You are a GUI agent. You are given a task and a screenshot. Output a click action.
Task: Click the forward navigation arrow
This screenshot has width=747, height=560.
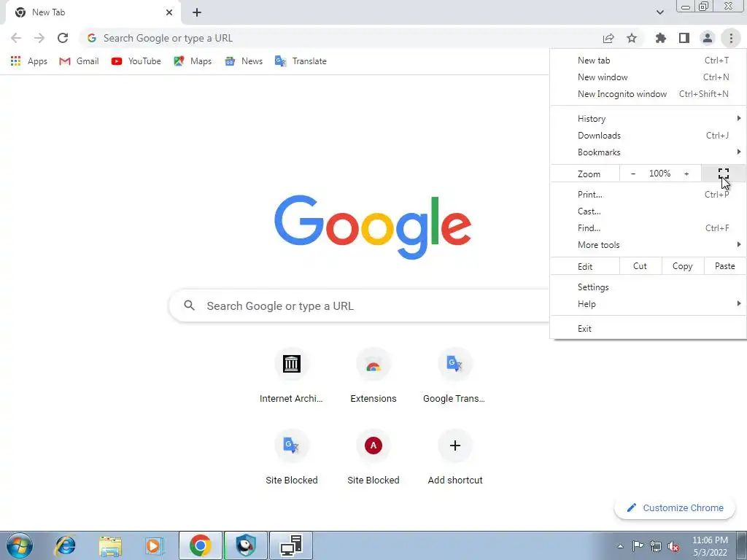pos(39,38)
